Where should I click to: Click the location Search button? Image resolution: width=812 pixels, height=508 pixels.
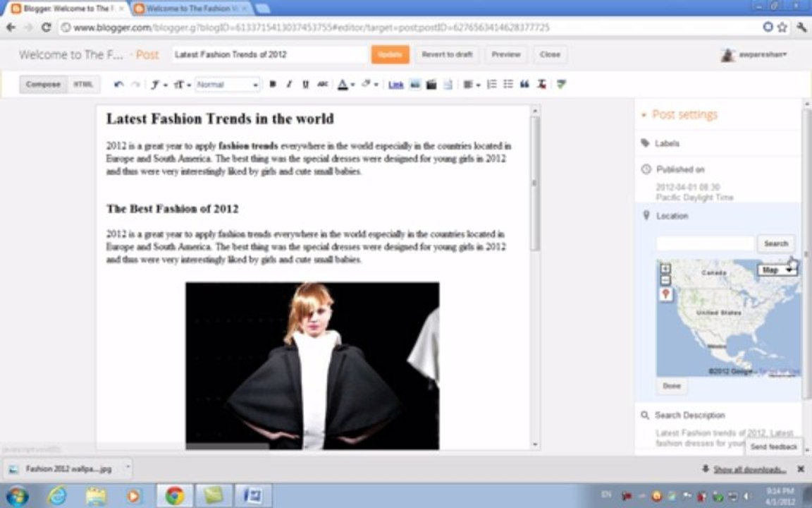point(776,243)
